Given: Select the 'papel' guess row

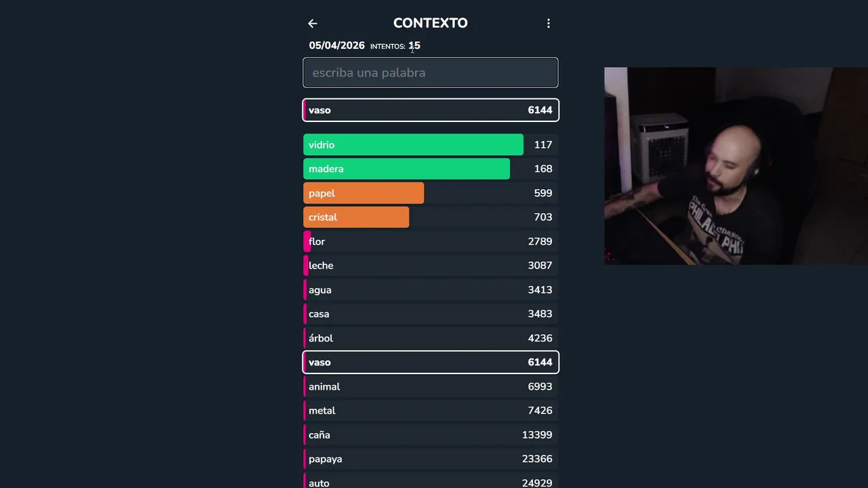Looking at the screenshot, I should pyautogui.click(x=431, y=193).
